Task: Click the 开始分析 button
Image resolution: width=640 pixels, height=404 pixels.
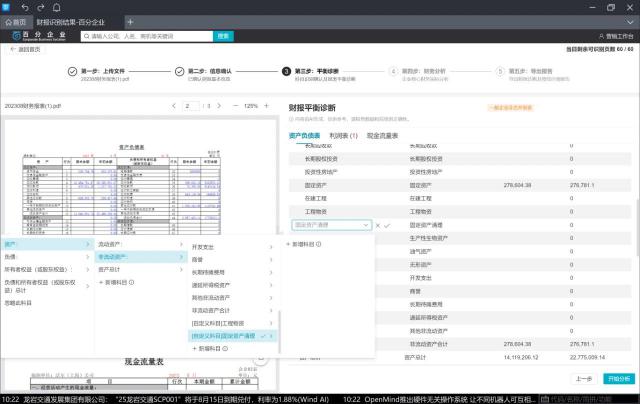Action: click(x=618, y=379)
